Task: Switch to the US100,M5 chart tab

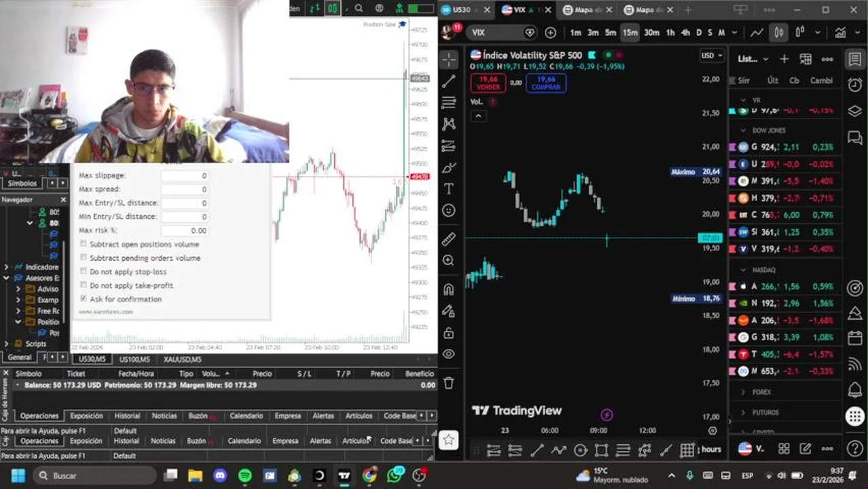Action: pyautogui.click(x=134, y=359)
